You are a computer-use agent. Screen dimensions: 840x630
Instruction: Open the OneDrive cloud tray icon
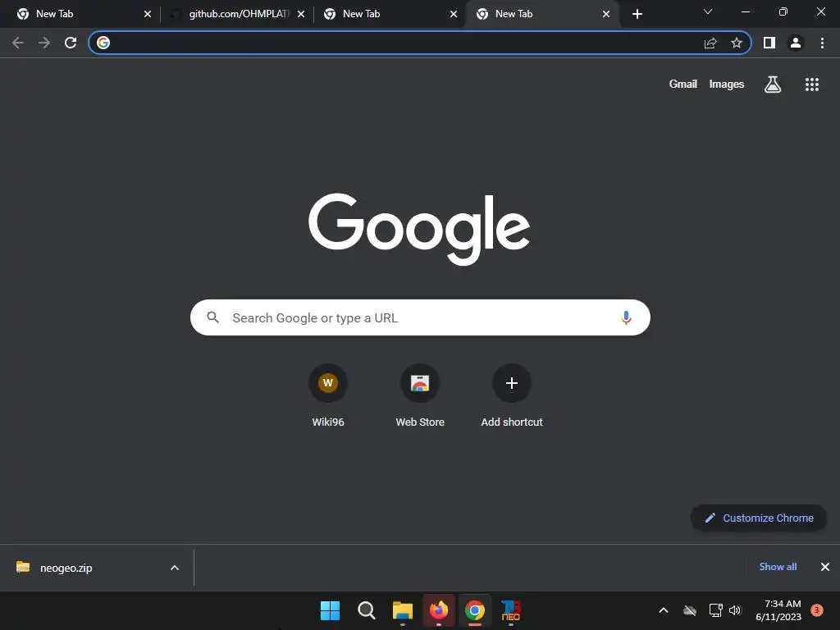click(x=690, y=610)
